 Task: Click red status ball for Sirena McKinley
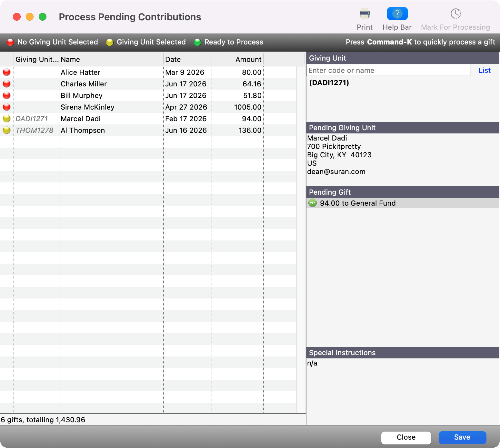6,107
